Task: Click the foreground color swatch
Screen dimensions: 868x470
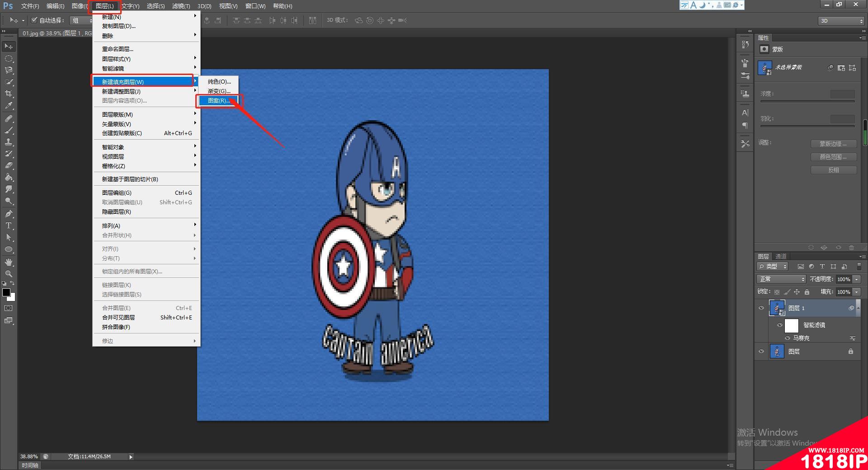Action: 6,292
